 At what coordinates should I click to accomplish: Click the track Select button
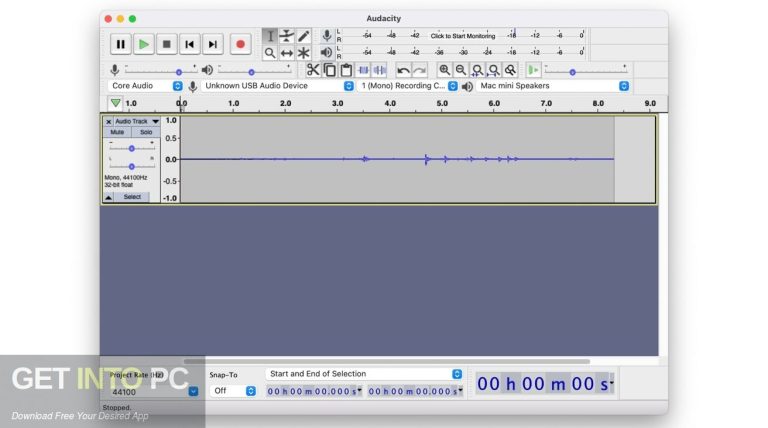click(132, 197)
